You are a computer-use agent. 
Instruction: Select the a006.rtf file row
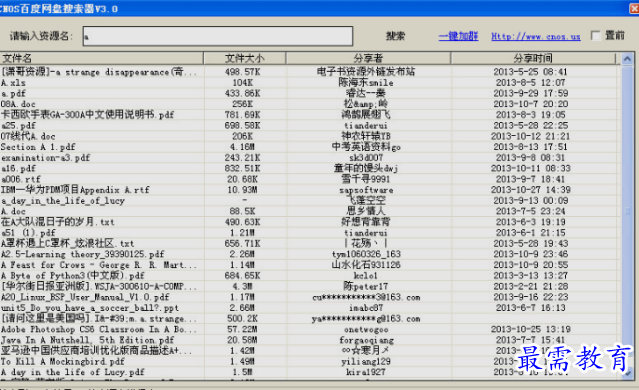click(310, 179)
